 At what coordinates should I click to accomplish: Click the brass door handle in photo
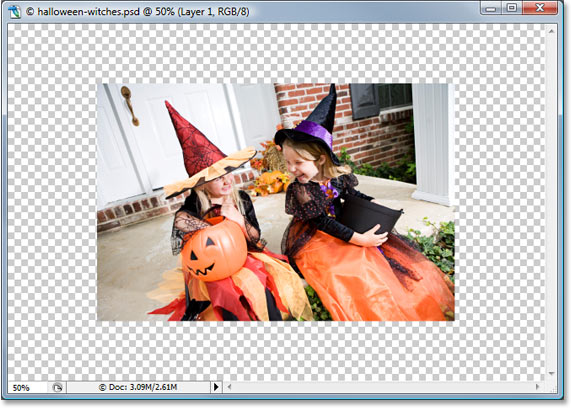130,106
